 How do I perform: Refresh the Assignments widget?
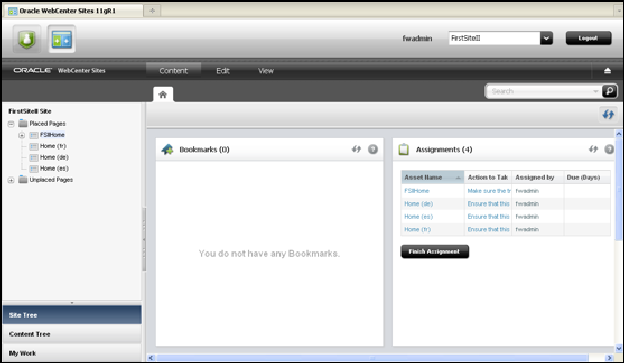coord(593,149)
